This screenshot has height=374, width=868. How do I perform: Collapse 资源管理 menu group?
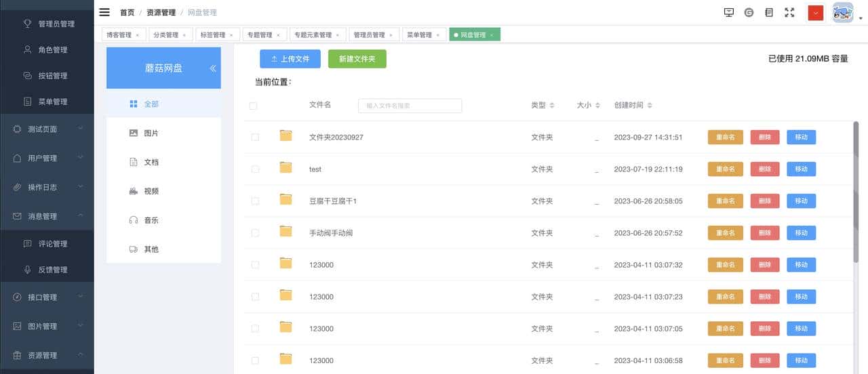point(47,355)
